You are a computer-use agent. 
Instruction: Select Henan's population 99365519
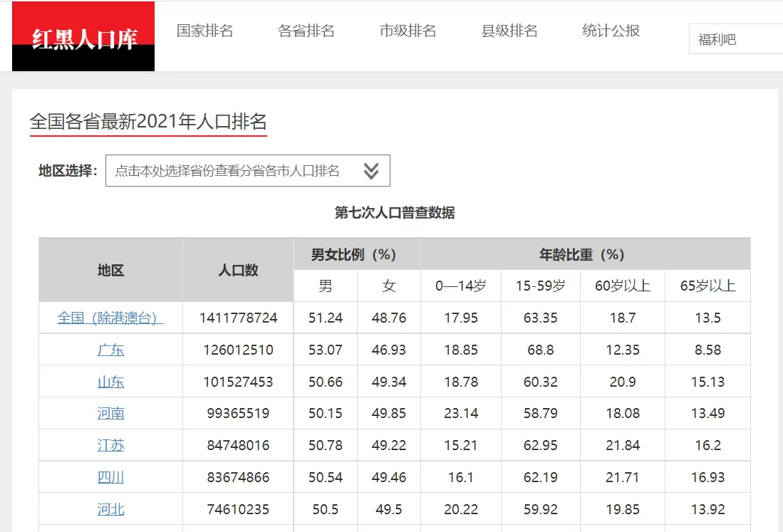pyautogui.click(x=238, y=413)
